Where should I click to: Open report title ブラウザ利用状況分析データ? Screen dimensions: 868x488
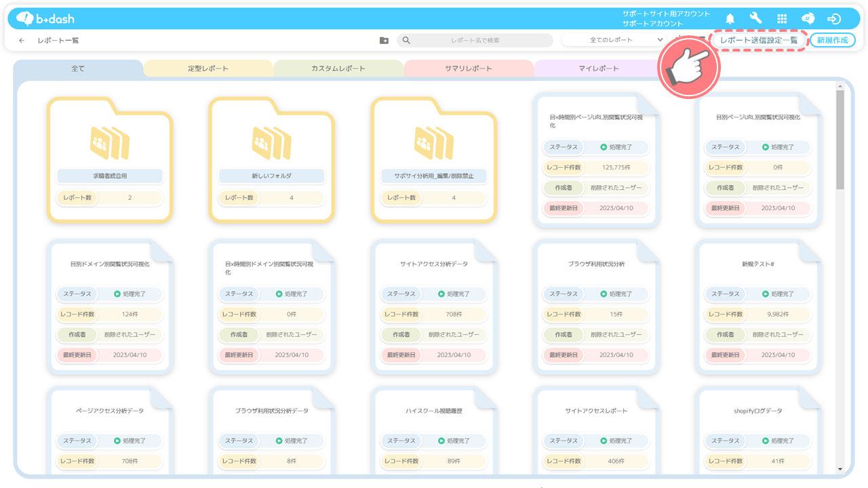(272, 411)
